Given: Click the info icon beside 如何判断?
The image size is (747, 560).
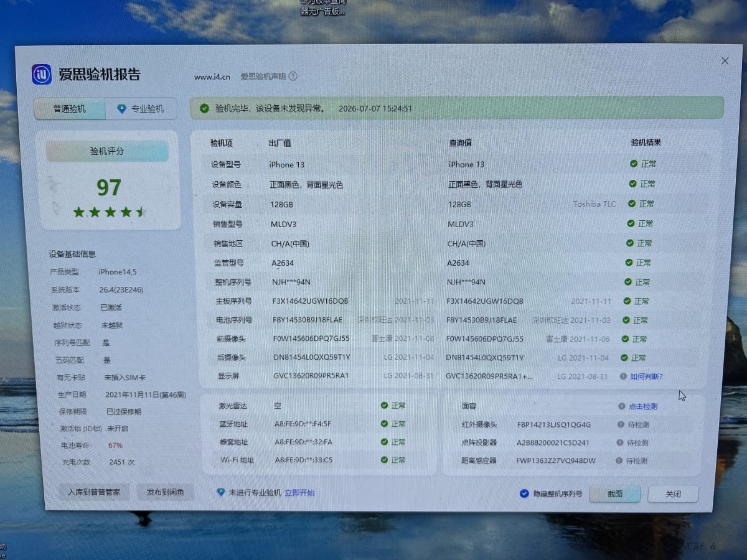Looking at the screenshot, I should pyautogui.click(x=623, y=376).
